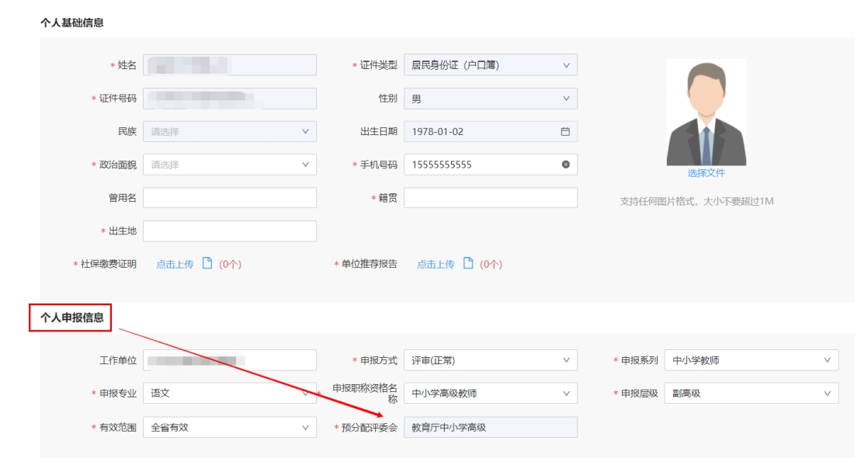Expand the 有效范围 dropdown
868x458 pixels.
[229, 427]
